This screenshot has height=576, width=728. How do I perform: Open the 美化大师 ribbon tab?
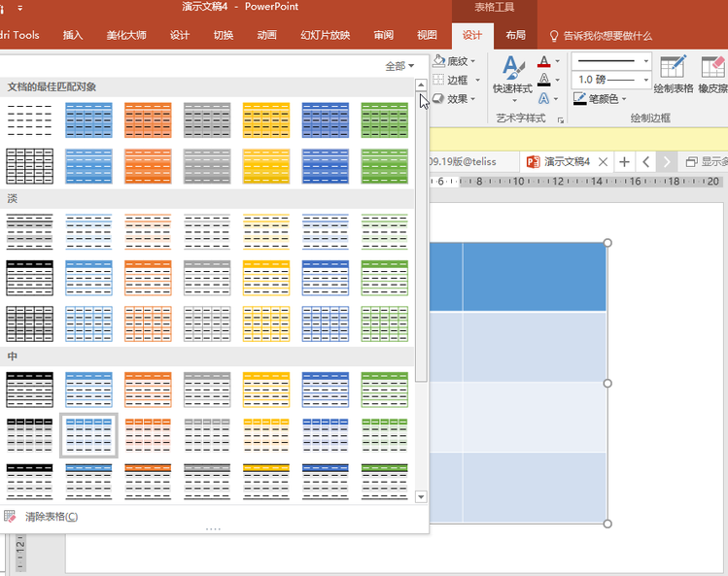(126, 35)
